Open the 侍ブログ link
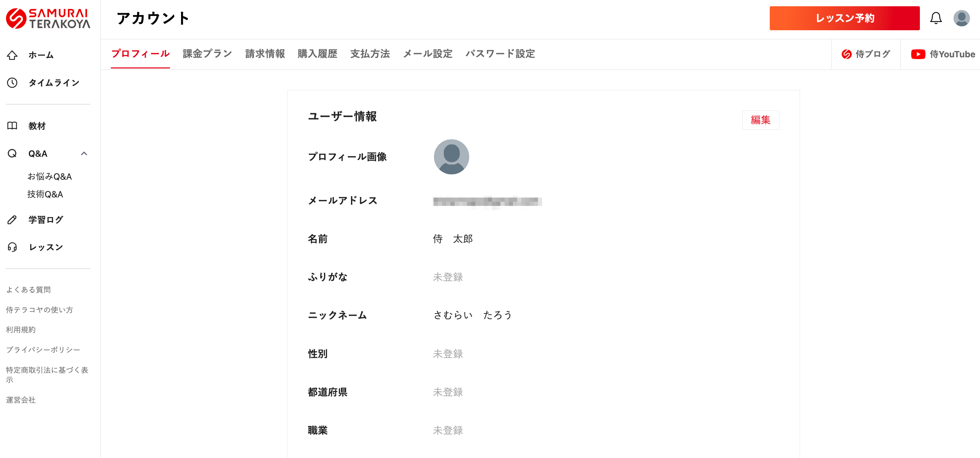Screen dimensions: 980x458 (x=865, y=55)
